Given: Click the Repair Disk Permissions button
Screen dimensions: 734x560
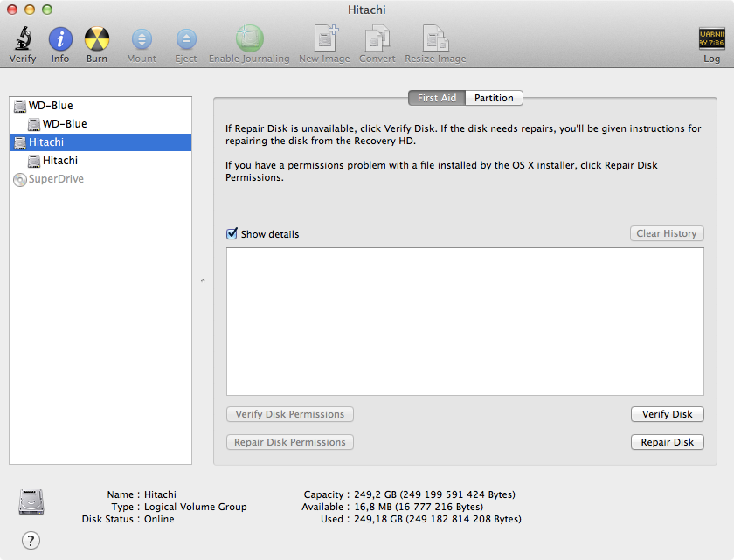Looking at the screenshot, I should (290, 442).
